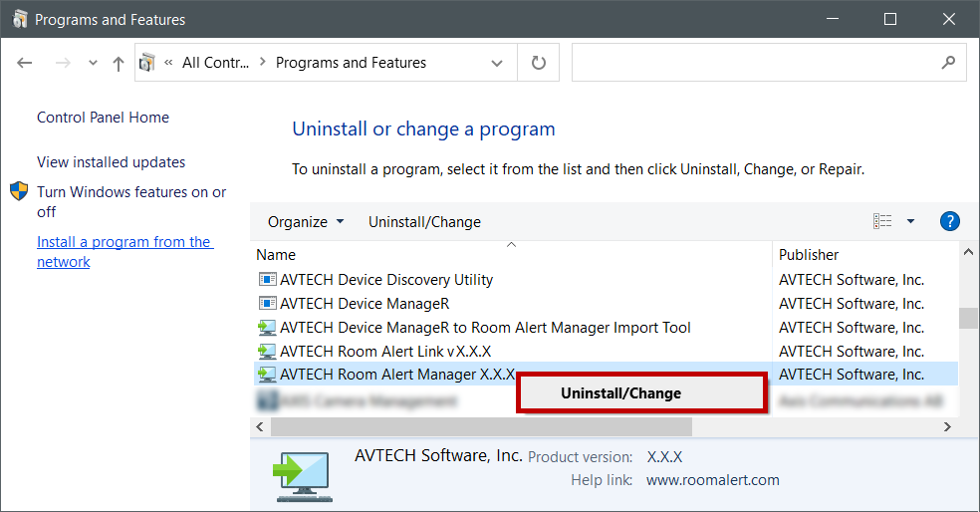Sort programs by the Publisher column header
This screenshot has height=512, width=980.
[x=809, y=255]
